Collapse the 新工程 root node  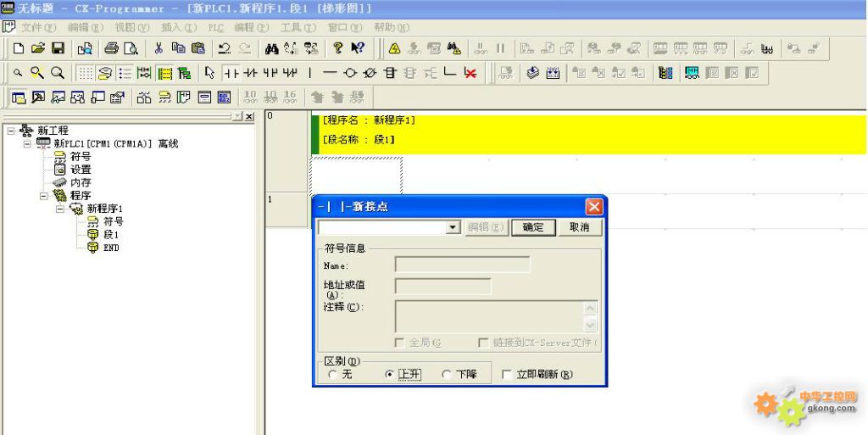tap(10, 131)
